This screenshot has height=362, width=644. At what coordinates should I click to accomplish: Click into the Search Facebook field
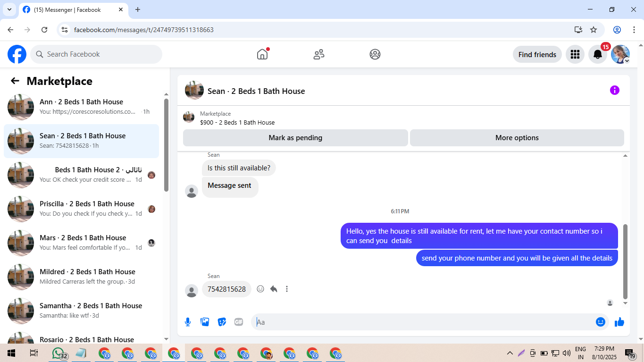click(x=96, y=54)
